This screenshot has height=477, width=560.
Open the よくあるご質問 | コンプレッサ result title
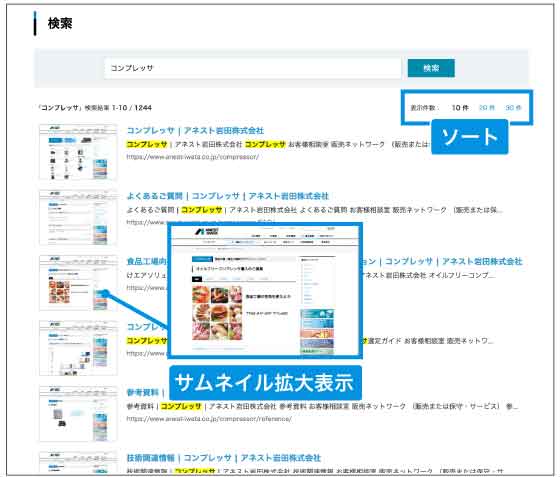[228, 196]
